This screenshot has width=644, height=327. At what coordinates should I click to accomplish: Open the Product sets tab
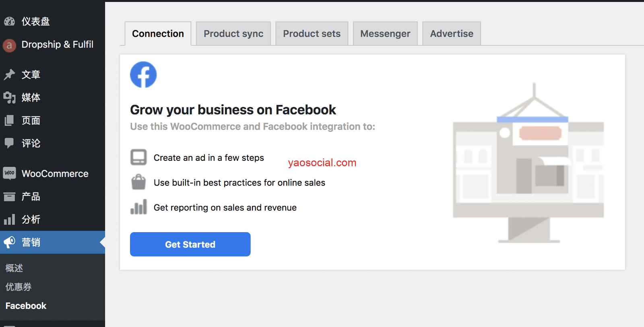[x=312, y=34]
